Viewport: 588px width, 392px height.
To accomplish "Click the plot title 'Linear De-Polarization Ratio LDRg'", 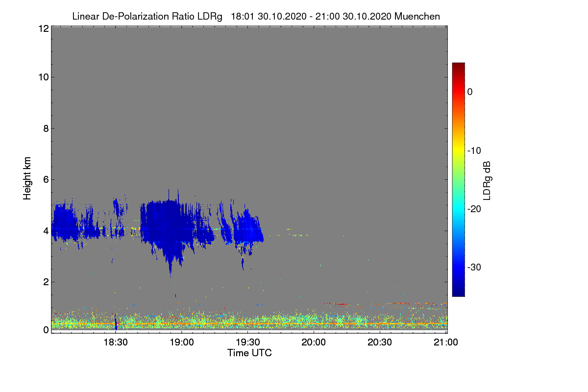I will [x=147, y=16].
